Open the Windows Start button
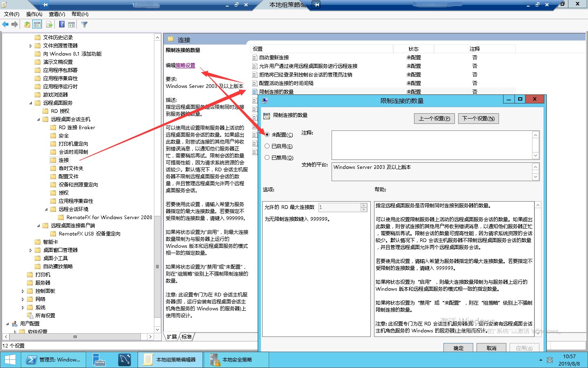 (x=10, y=360)
